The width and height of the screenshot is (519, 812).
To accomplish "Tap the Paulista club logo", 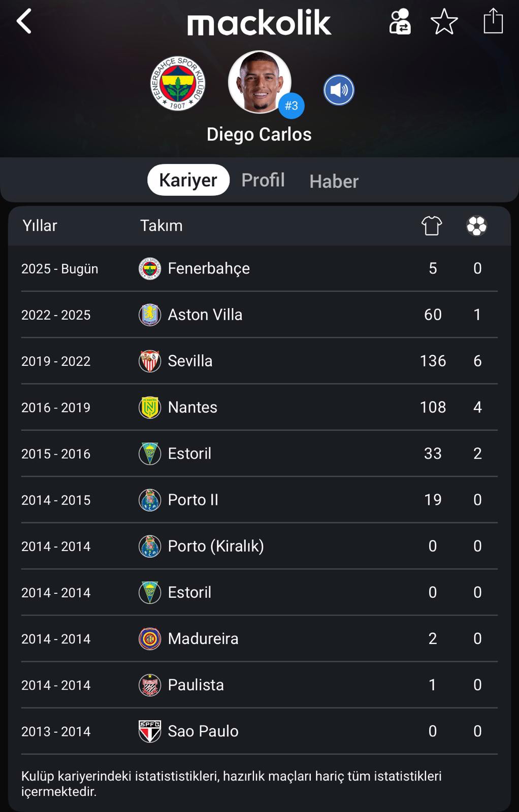I will 150,685.
